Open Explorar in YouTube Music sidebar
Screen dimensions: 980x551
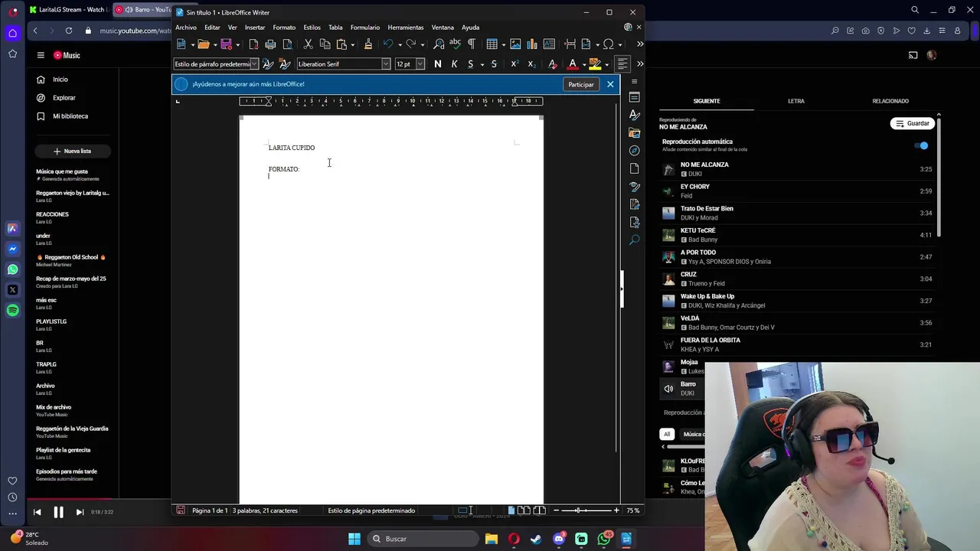[x=64, y=98]
